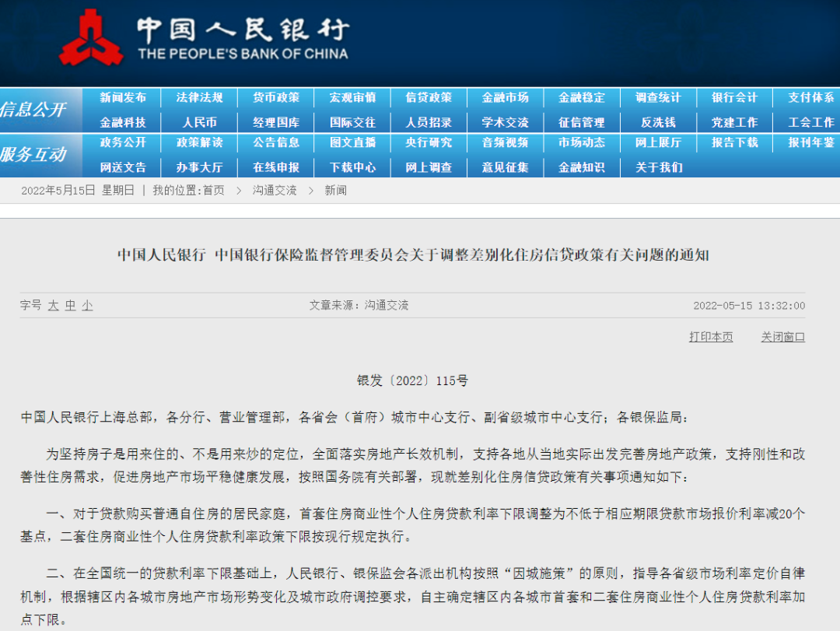Visit 办事大厅 page

click(199, 168)
